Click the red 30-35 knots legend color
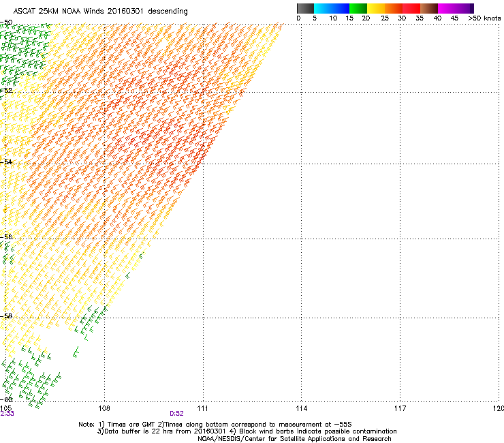The height and width of the screenshot is (443, 504). click(x=411, y=8)
